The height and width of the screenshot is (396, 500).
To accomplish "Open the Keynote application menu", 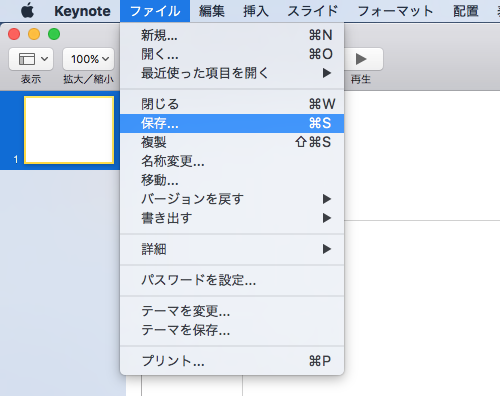I will [82, 11].
